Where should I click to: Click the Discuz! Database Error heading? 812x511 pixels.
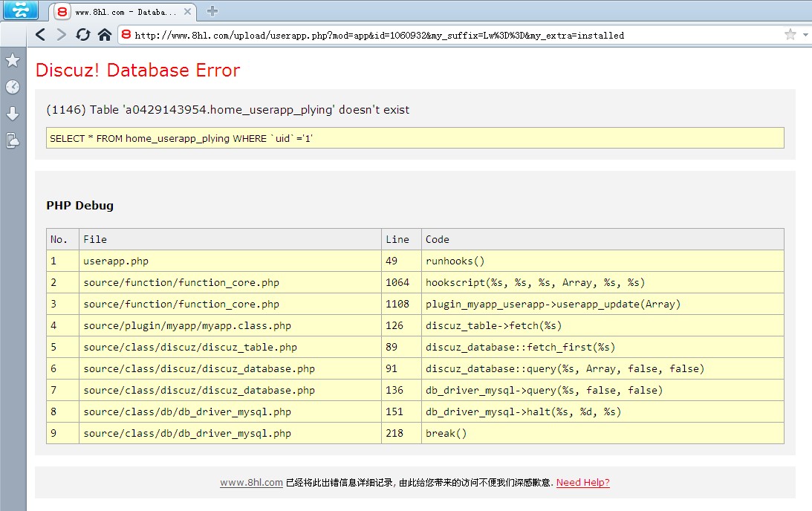(x=137, y=70)
